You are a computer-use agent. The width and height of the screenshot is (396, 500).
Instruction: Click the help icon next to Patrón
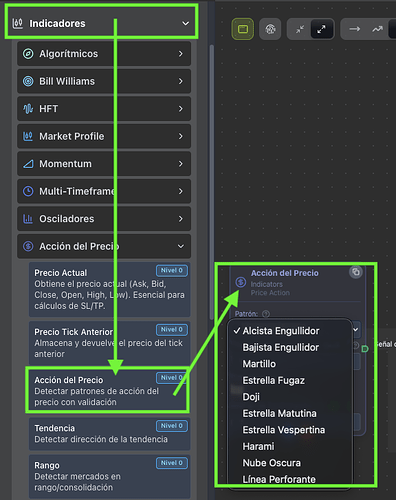(266, 314)
